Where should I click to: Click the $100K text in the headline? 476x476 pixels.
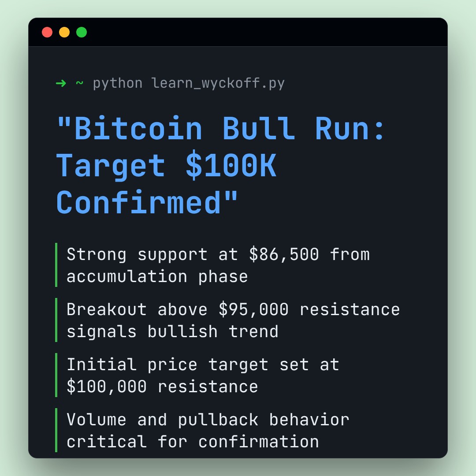click(231, 166)
